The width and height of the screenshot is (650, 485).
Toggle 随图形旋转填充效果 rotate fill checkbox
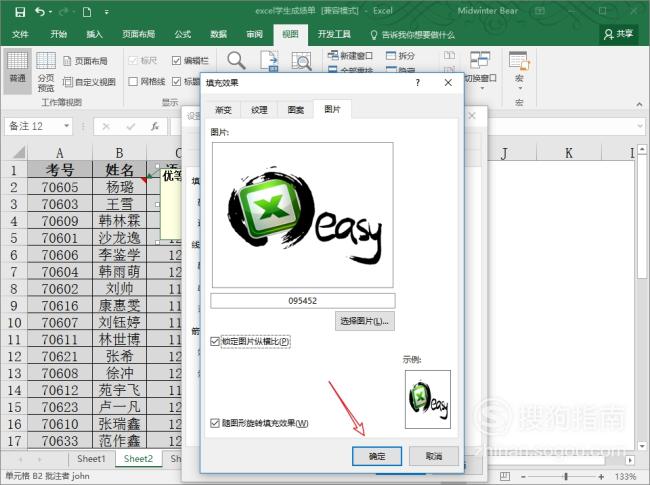(x=215, y=423)
